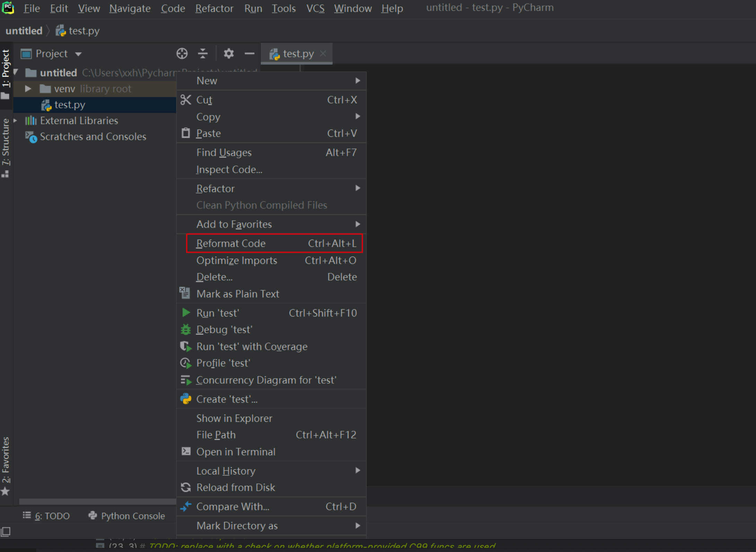Click the Concurrency Diagram icon

[186, 380]
